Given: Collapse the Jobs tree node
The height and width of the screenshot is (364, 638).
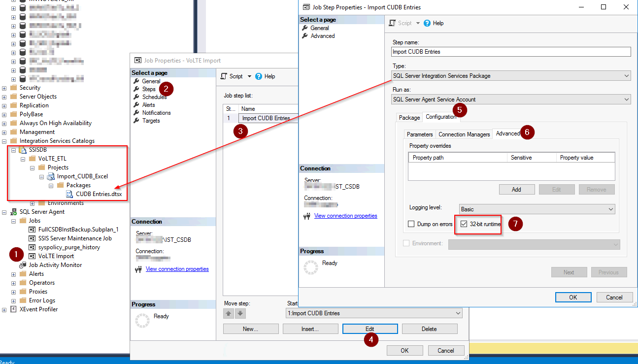Looking at the screenshot, I should click(13, 220).
